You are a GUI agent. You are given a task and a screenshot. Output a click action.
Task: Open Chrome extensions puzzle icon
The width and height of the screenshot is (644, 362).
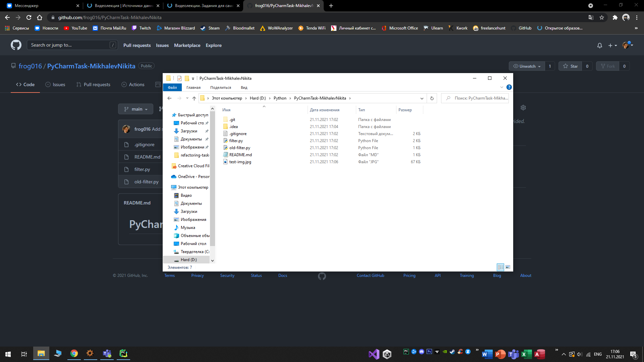coord(615,17)
